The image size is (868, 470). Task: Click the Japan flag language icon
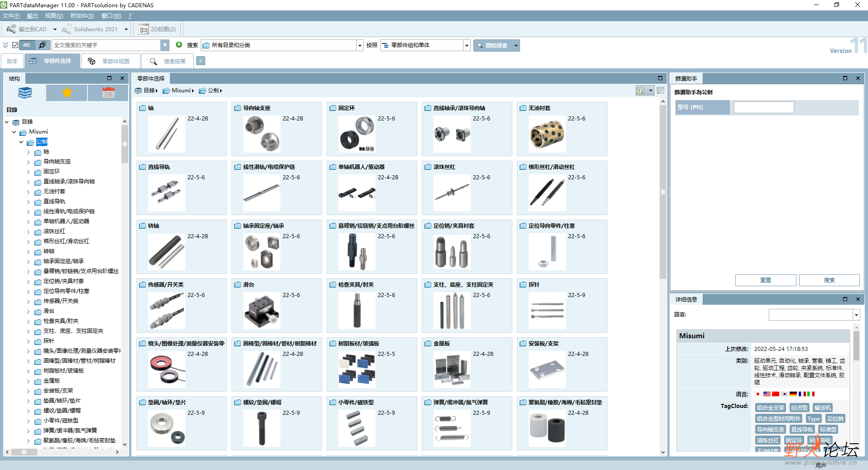pyautogui.click(x=757, y=394)
